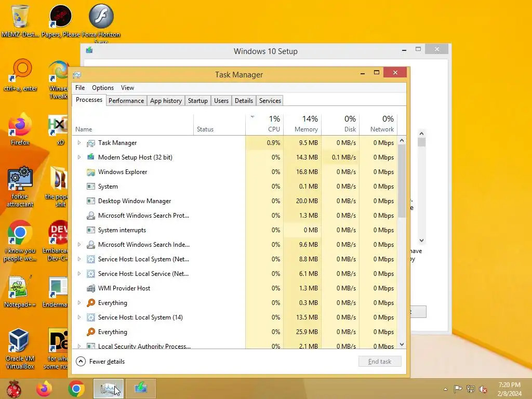
Task: Open the 'ctrl+a, enter' desktop shortcut
Action: (20, 74)
